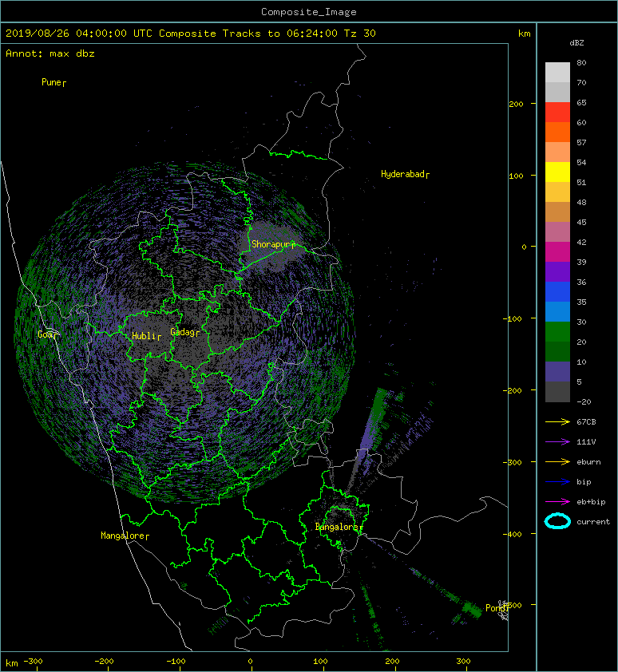Pick the light gray 70–80 dBZ swatch
618x672 pixels.
pos(557,72)
